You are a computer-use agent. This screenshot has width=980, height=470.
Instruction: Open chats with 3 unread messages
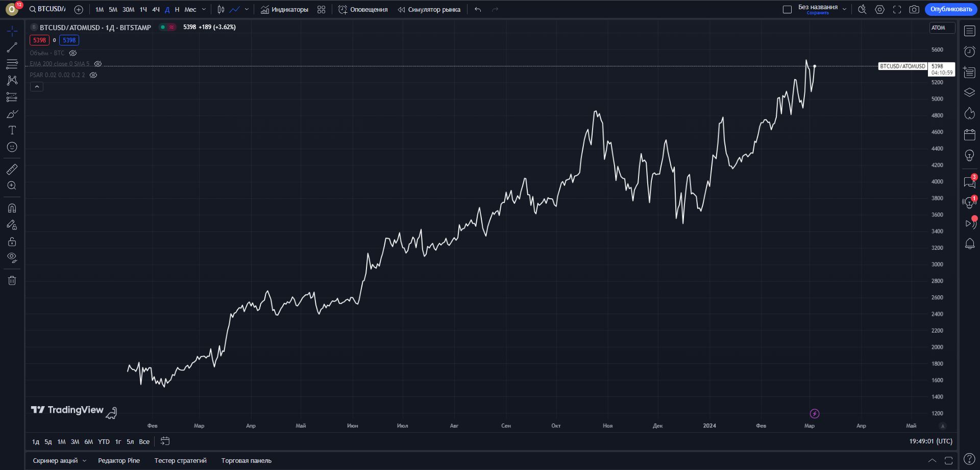tap(969, 182)
